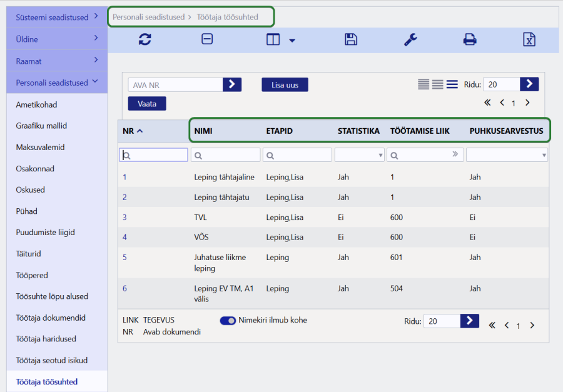563x392 pixels.
Task: Click the minus square icon in toolbar
Action: 207,39
